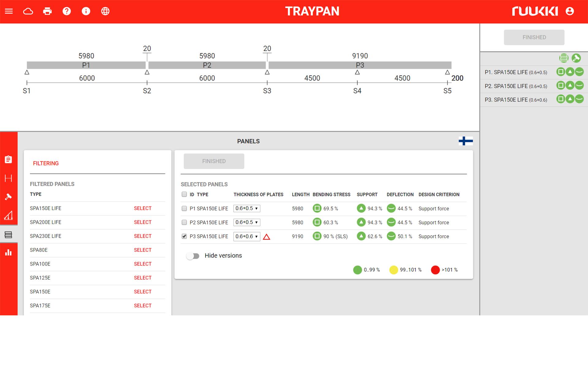Toggle the select-all panels checkbox
The image size is (588, 392).
coord(184,194)
